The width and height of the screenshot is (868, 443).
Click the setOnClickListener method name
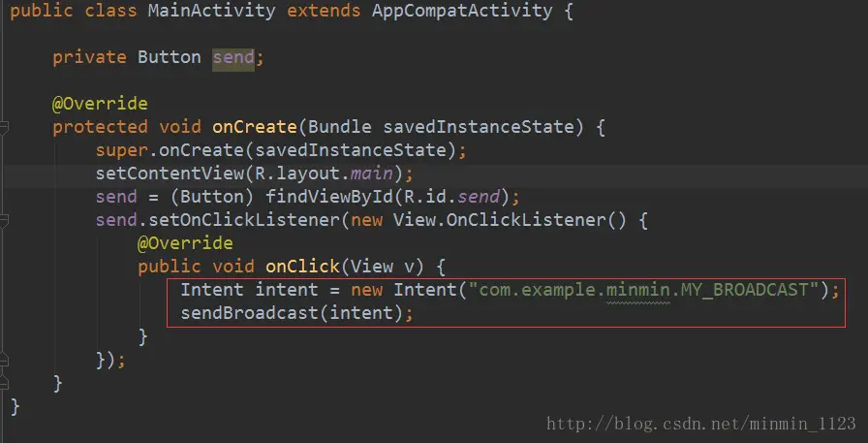(244, 220)
